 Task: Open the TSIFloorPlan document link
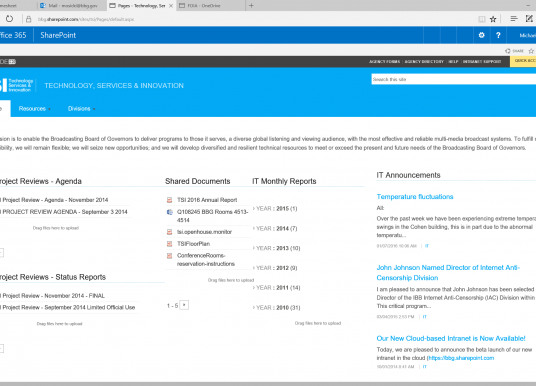click(x=193, y=244)
